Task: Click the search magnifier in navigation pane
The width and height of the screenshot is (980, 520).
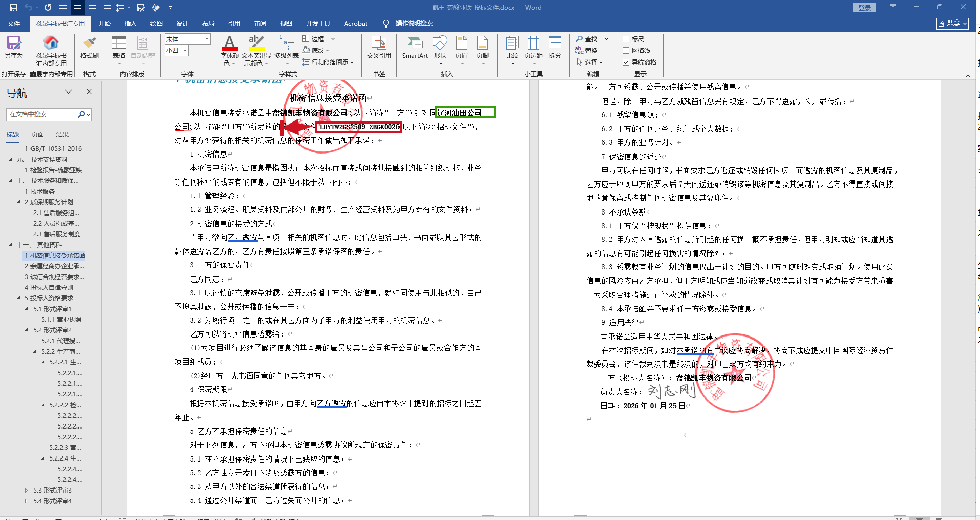Action: coord(81,114)
